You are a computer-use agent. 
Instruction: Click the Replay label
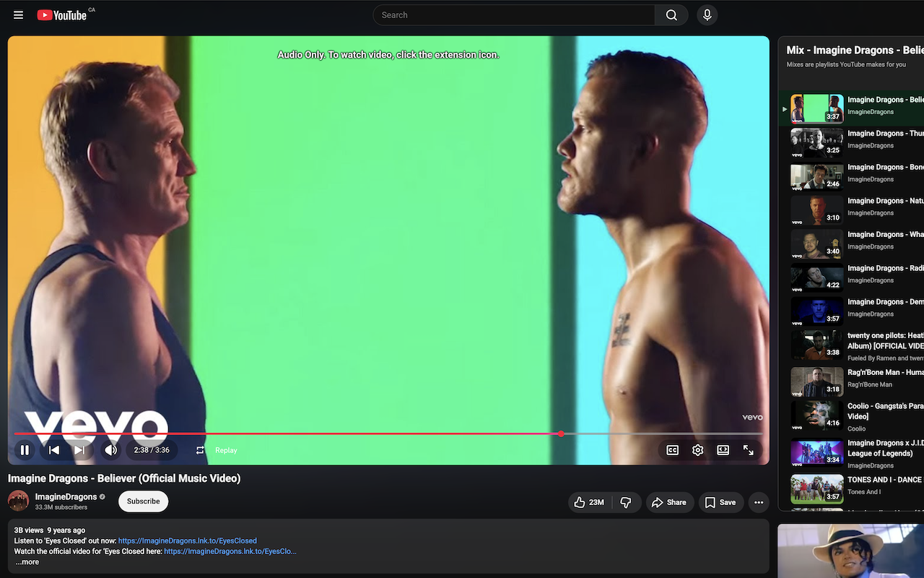pyautogui.click(x=226, y=450)
